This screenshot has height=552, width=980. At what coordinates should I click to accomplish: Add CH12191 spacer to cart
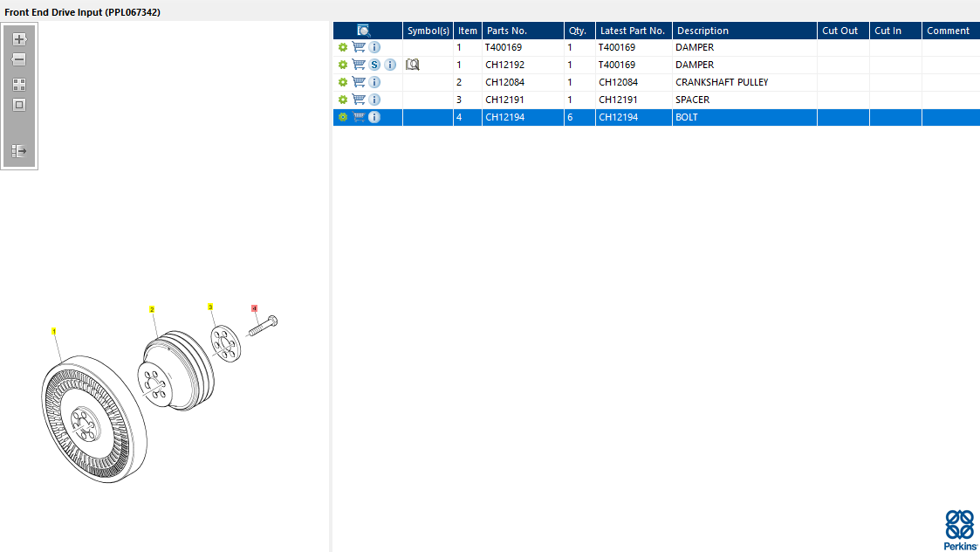(359, 100)
